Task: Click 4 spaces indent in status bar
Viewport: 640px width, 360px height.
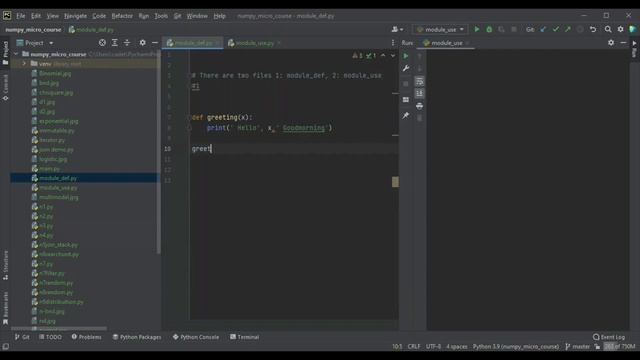Action: [456, 347]
